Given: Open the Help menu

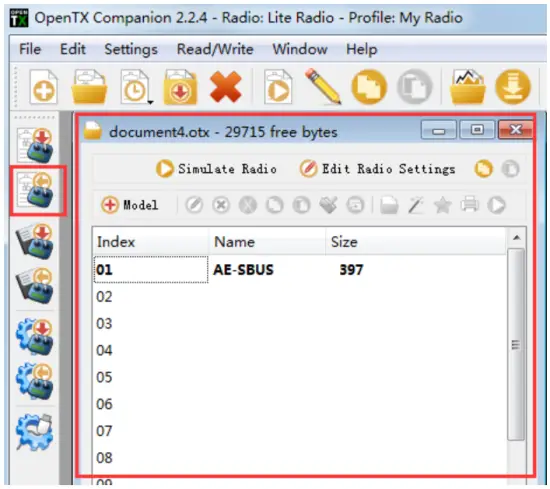Looking at the screenshot, I should [x=362, y=49].
